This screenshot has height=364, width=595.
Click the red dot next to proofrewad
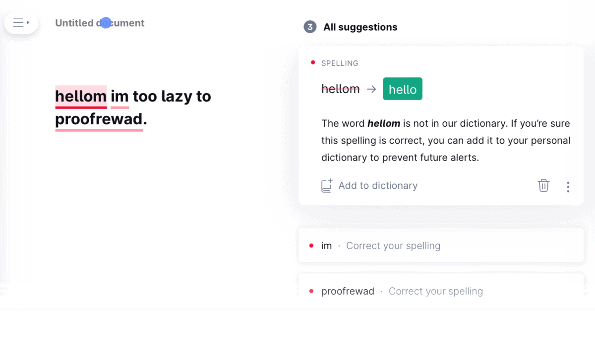311,290
